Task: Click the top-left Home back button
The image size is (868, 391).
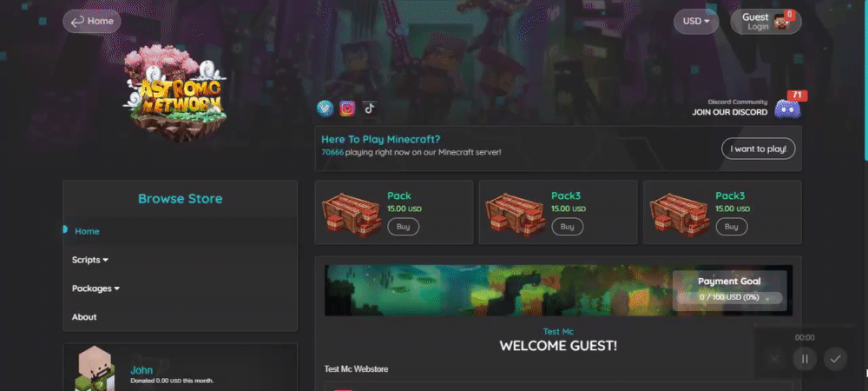Action: pos(92,22)
